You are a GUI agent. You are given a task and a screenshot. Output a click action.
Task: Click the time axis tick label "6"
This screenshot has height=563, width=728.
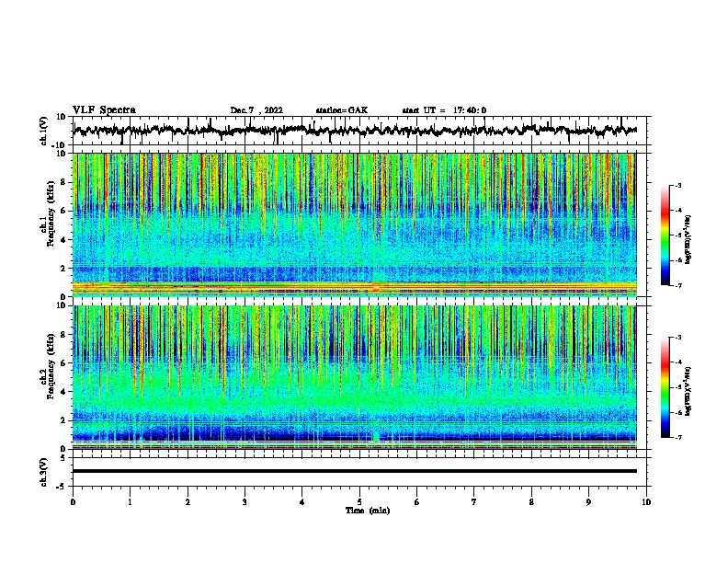[416, 502]
